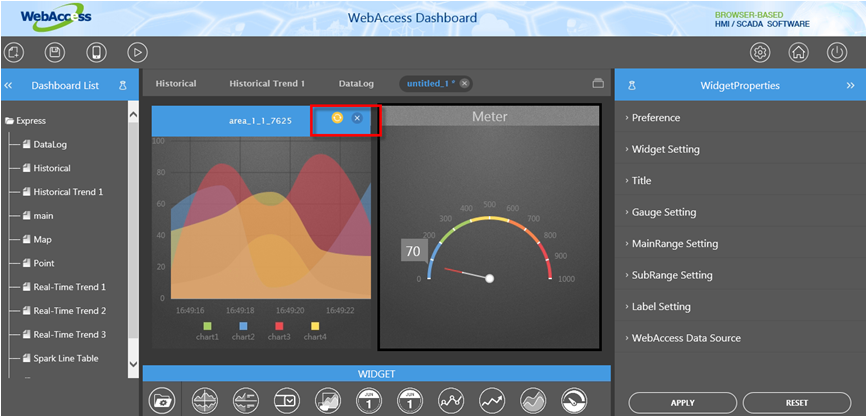Collapse the Dashboard List panel with double chevron

point(8,86)
